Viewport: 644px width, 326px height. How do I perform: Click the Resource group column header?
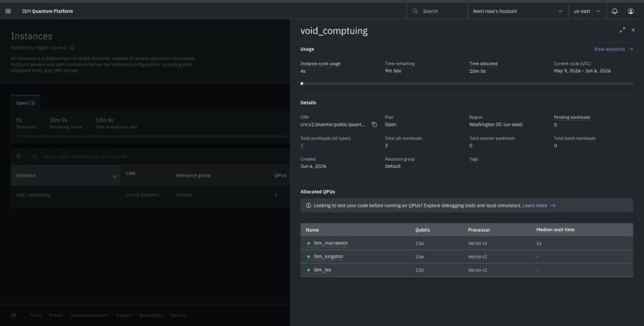tap(194, 175)
